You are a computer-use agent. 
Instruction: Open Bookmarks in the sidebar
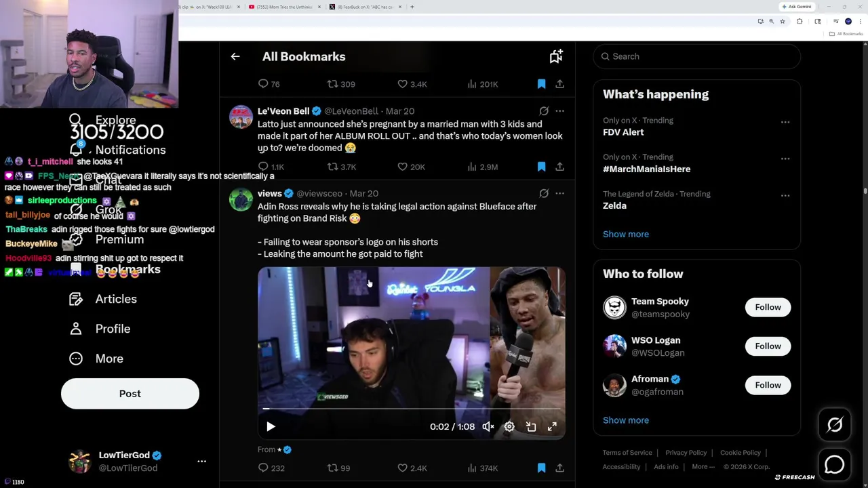(115, 270)
